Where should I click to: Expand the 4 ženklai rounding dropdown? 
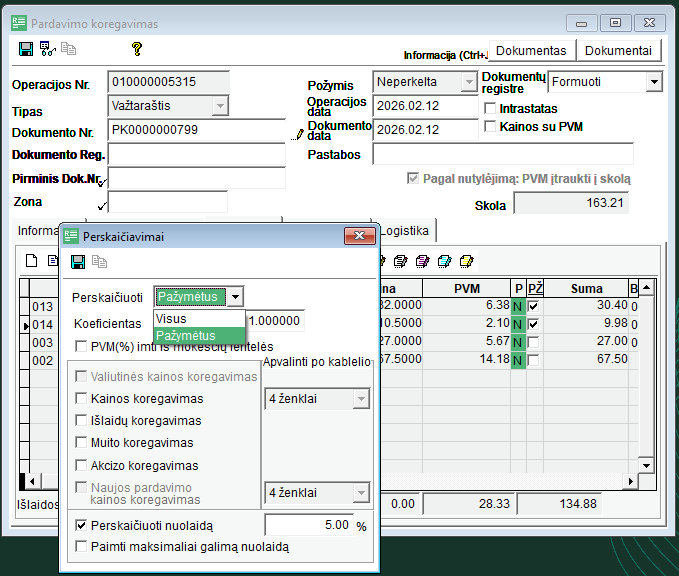361,400
